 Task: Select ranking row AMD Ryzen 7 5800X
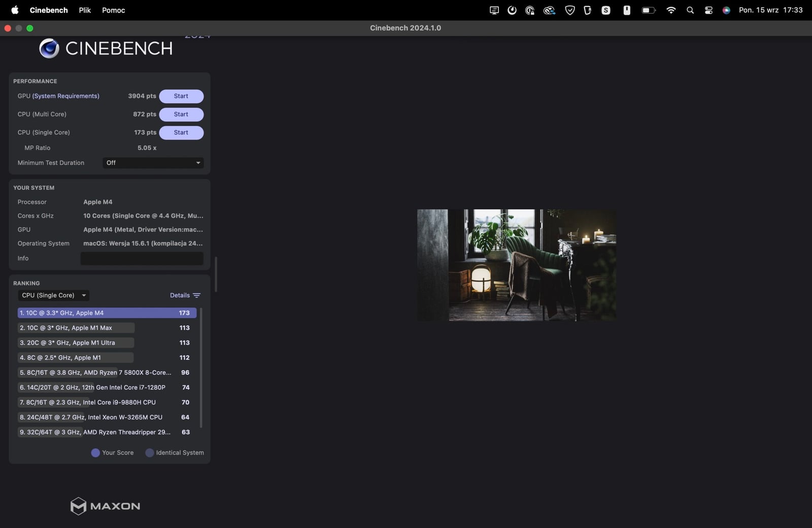click(107, 372)
